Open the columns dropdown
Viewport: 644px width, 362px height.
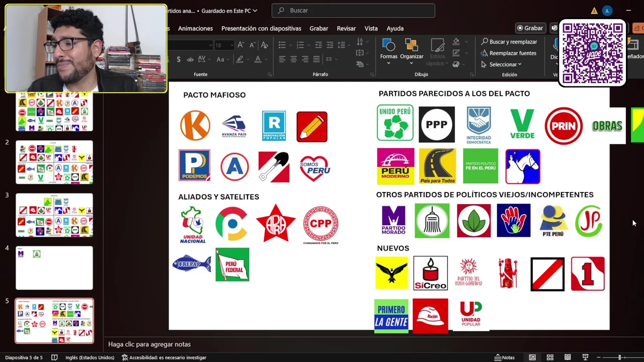[x=332, y=59]
